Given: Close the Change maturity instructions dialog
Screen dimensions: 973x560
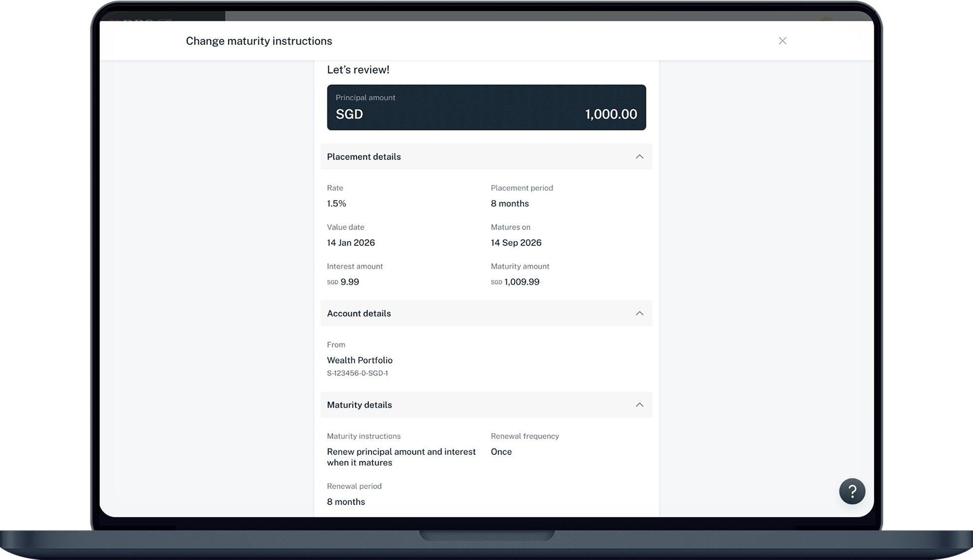Looking at the screenshot, I should click(782, 41).
